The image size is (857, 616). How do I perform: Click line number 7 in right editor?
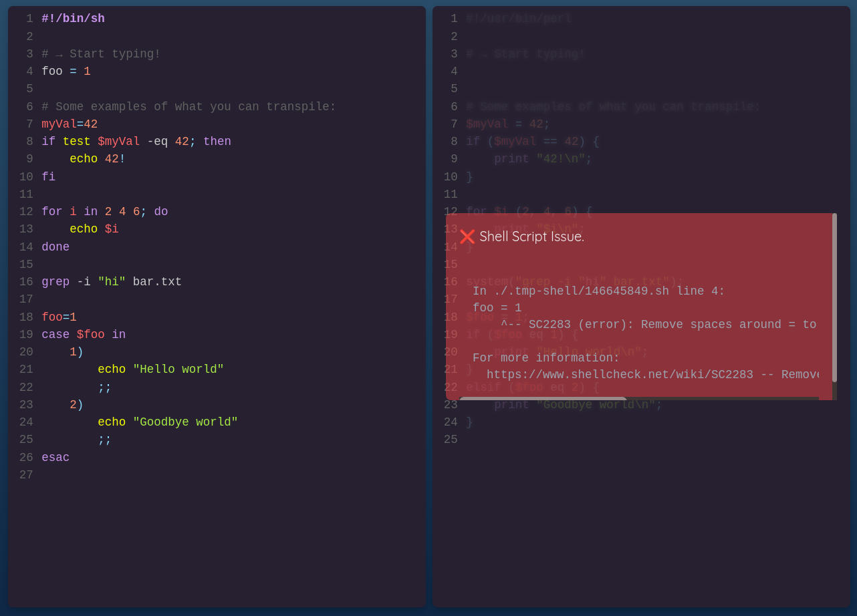click(x=454, y=124)
